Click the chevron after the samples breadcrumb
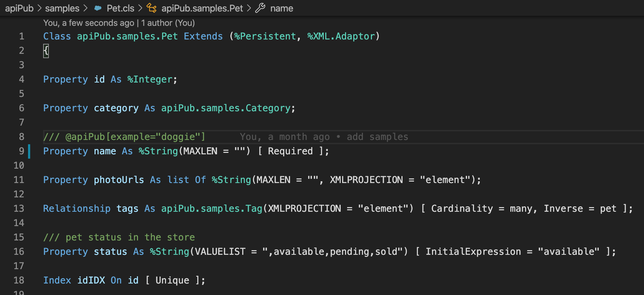644x295 pixels. (86, 8)
